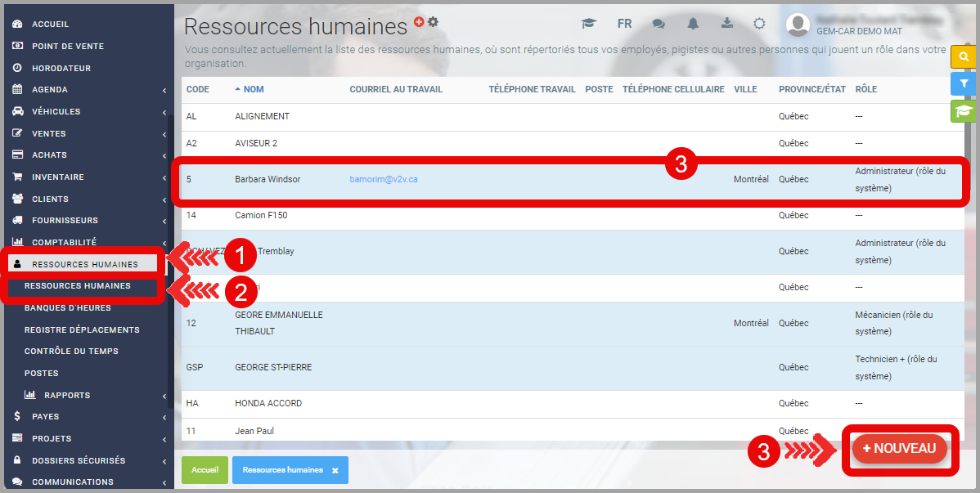Open the bamorim@v2v.ca email link
The width and height of the screenshot is (980, 493).
[x=384, y=179]
